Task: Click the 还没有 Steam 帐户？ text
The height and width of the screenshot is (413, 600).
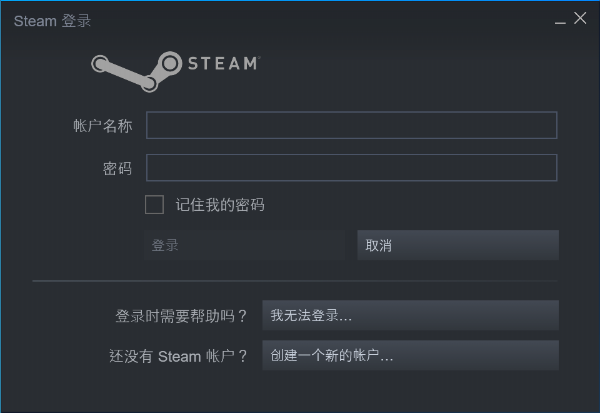Action: point(178,356)
